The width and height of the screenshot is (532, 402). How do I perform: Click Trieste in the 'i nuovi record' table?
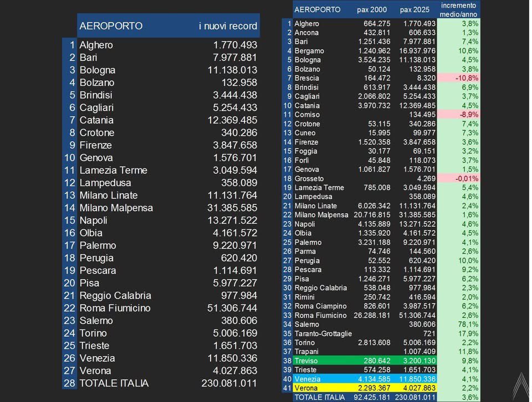[94, 346]
